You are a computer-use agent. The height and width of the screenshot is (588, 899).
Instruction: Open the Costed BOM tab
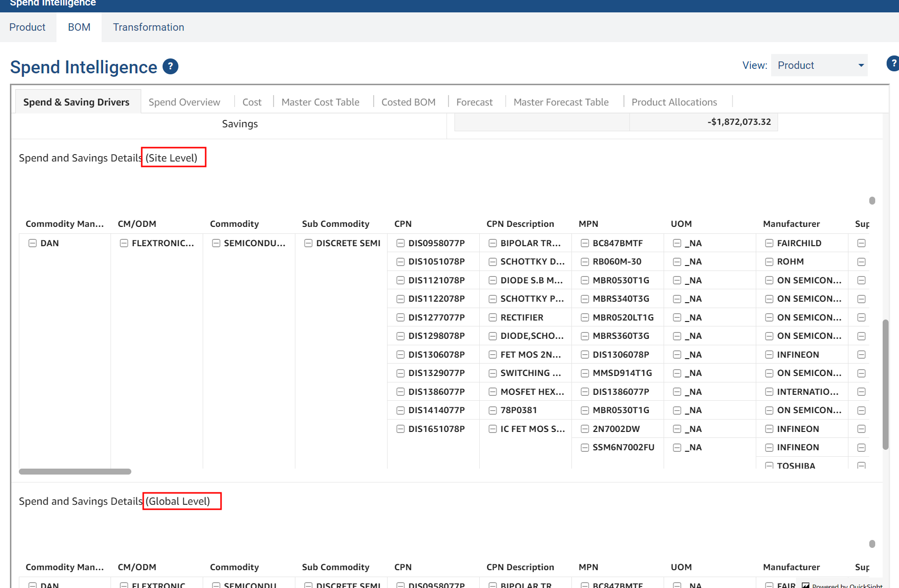408,102
